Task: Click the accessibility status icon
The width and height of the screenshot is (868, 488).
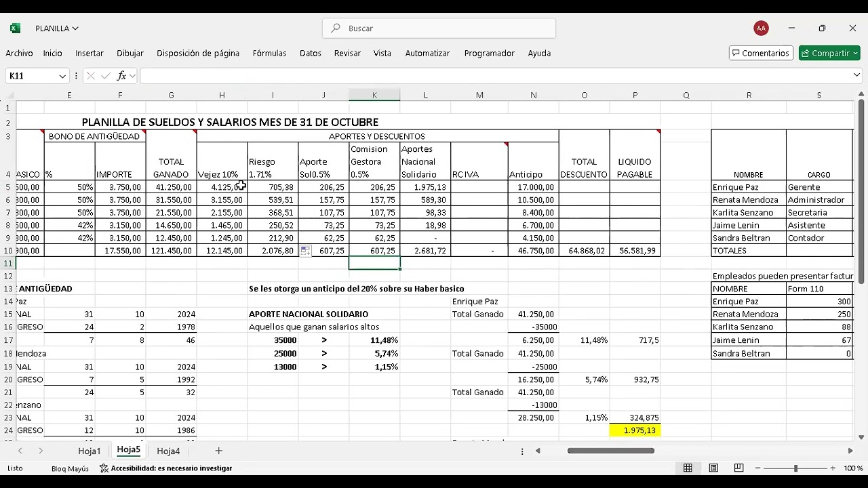Action: click(104, 468)
